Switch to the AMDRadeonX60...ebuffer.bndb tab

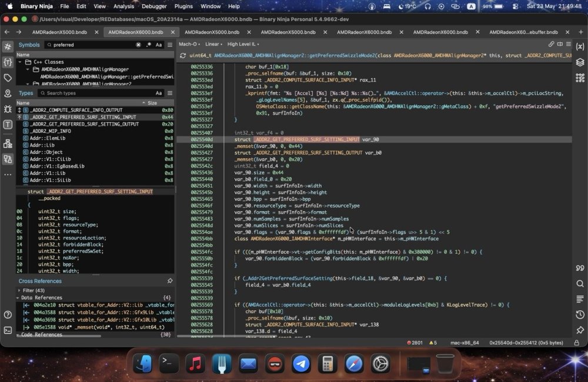pos(523,32)
